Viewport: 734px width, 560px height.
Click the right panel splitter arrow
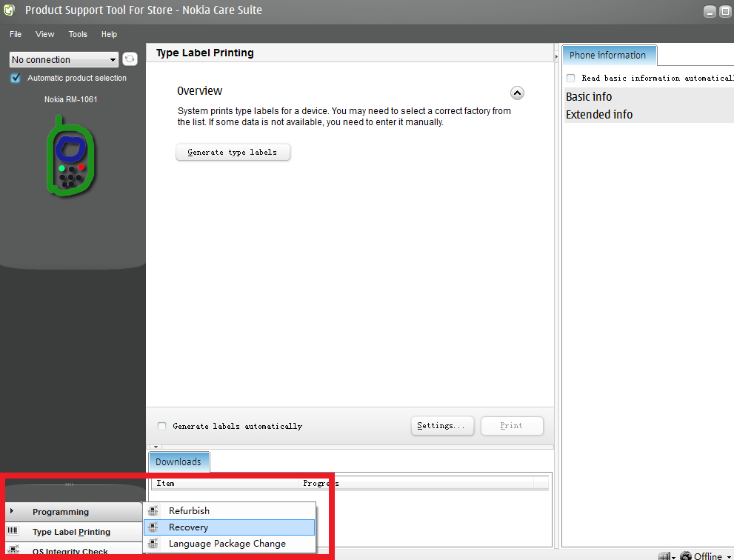tap(556, 56)
